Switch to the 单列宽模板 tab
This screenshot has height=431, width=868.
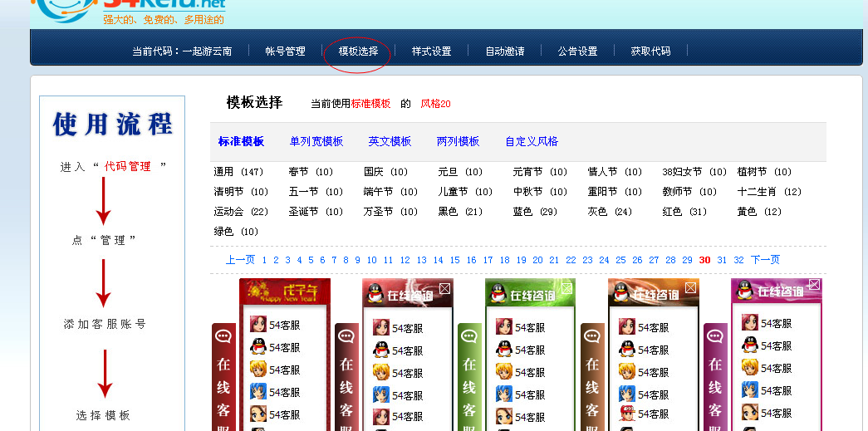(316, 141)
